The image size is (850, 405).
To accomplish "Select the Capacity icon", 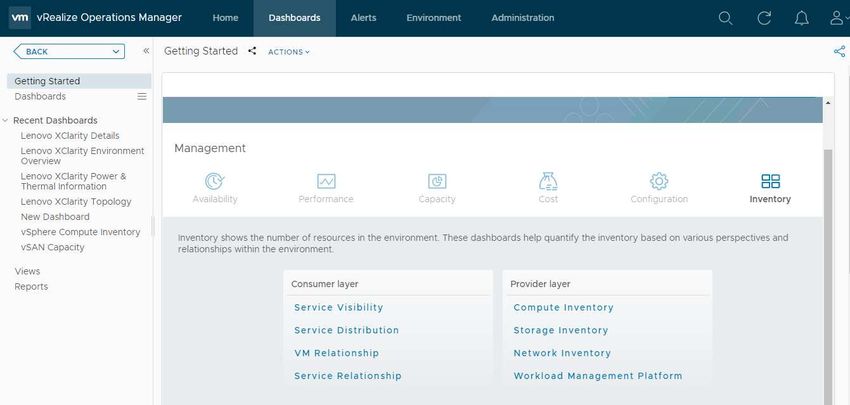I will (437, 181).
